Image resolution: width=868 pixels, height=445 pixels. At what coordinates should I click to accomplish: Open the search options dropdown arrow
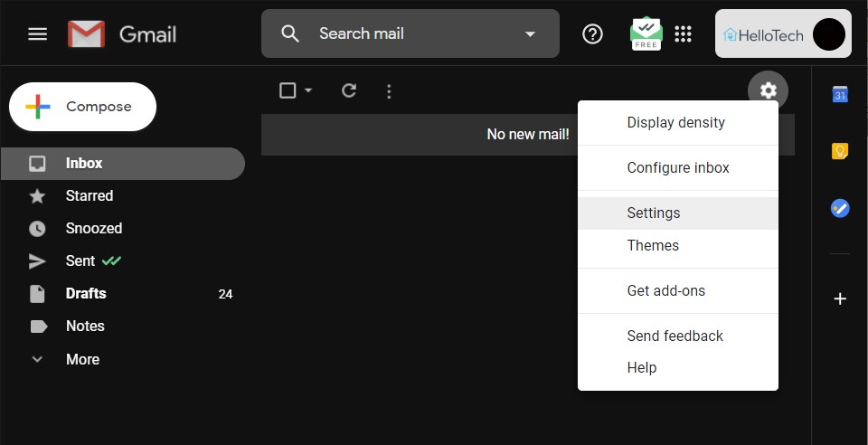(530, 34)
